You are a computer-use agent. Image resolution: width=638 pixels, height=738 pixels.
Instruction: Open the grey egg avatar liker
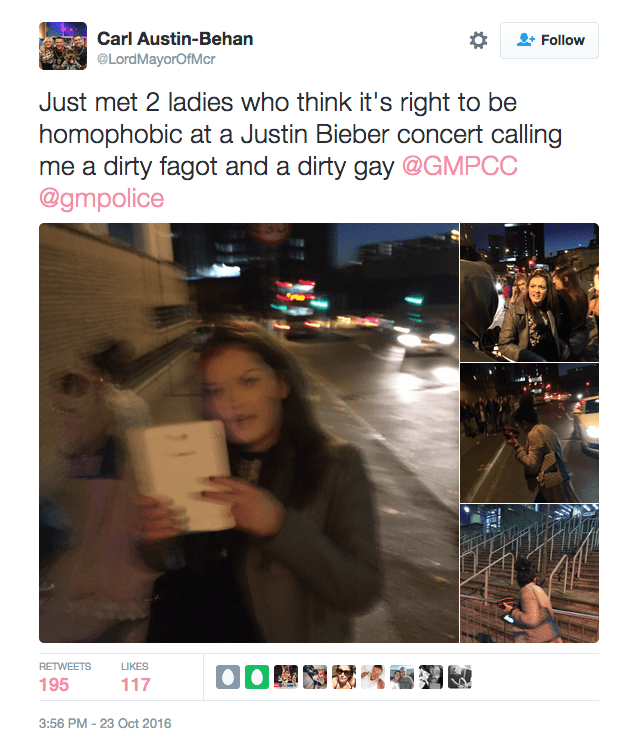[x=228, y=677]
